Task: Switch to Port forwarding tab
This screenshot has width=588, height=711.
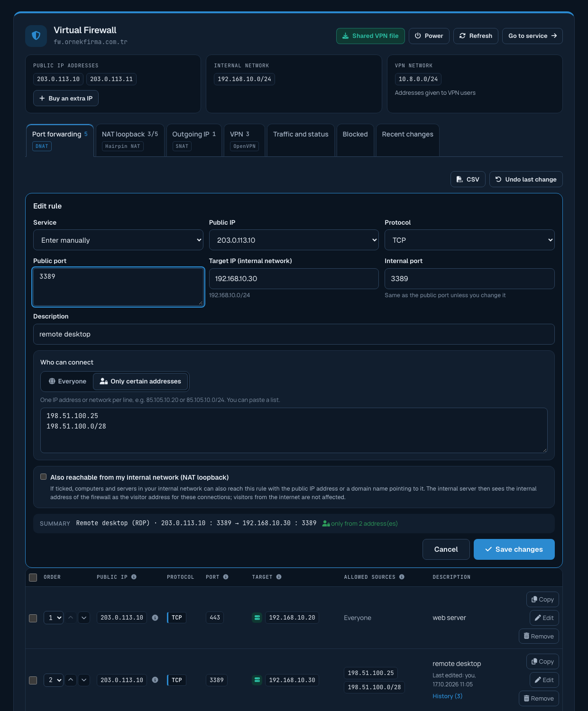Action: 60,140
